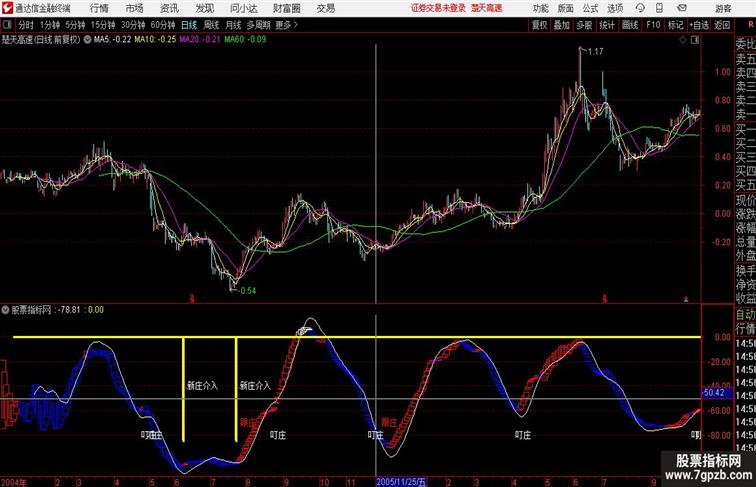The width and height of the screenshot is (756, 487).
Task: Click the 2005/11/25/五 date marker
Action: (401, 482)
